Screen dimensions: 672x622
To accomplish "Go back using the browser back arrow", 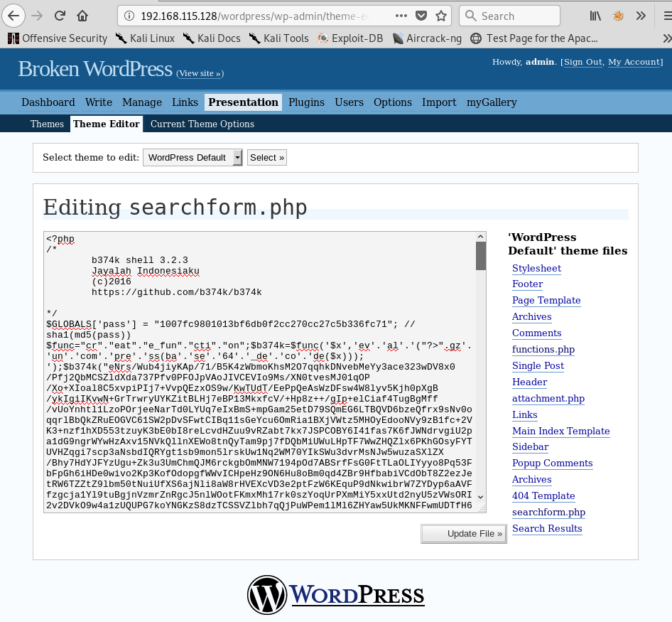I will coord(13,16).
